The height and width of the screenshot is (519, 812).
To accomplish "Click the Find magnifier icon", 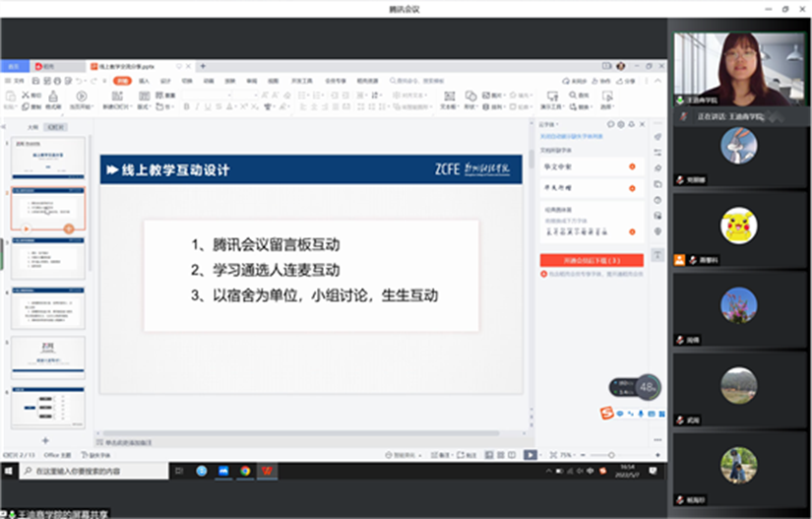I will click(x=573, y=96).
